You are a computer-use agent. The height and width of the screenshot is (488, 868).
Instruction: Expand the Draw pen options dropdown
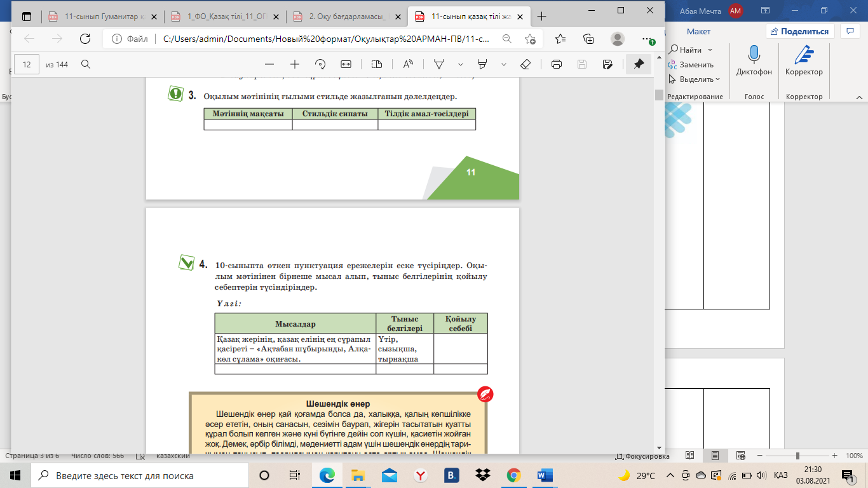461,64
